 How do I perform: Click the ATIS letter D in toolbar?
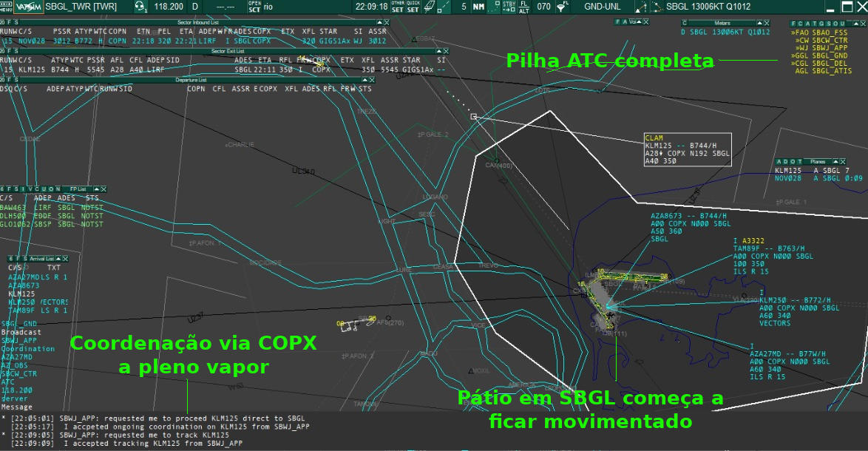195,7
